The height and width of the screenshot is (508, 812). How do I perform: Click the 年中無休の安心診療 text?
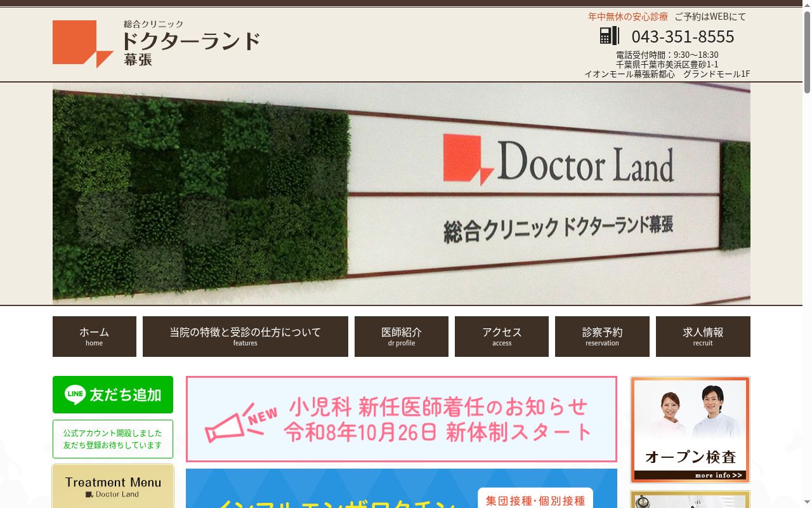click(x=628, y=17)
